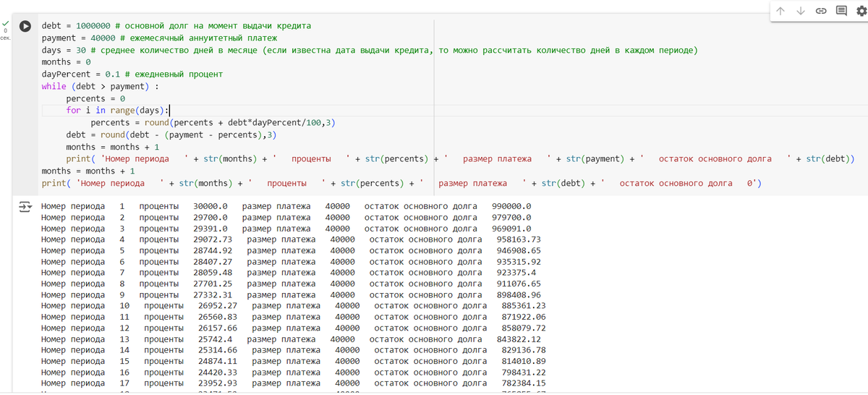Click output value 782384.15 in period 17

click(524, 383)
